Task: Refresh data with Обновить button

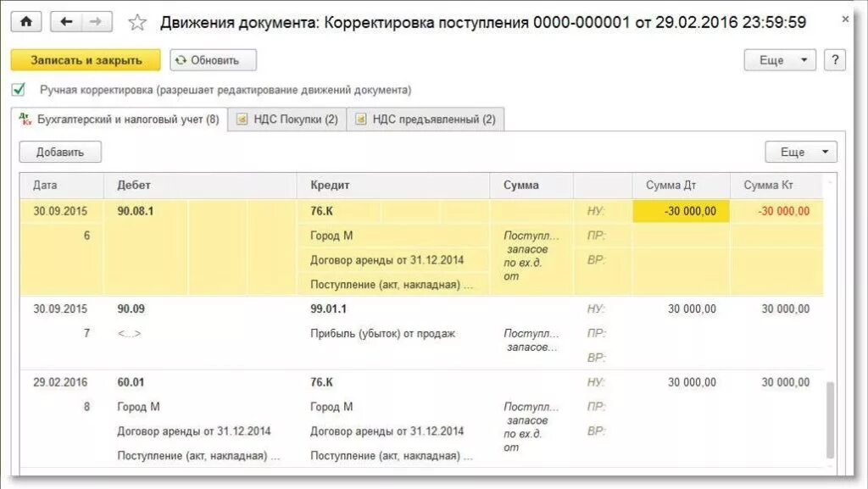Action: click(213, 60)
